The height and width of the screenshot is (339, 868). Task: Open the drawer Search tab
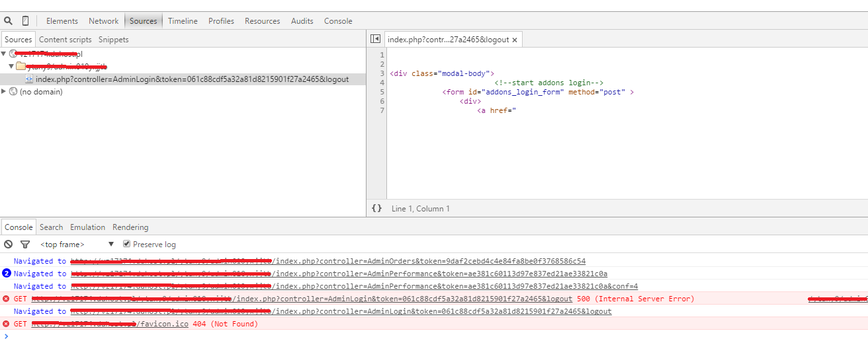[51, 227]
